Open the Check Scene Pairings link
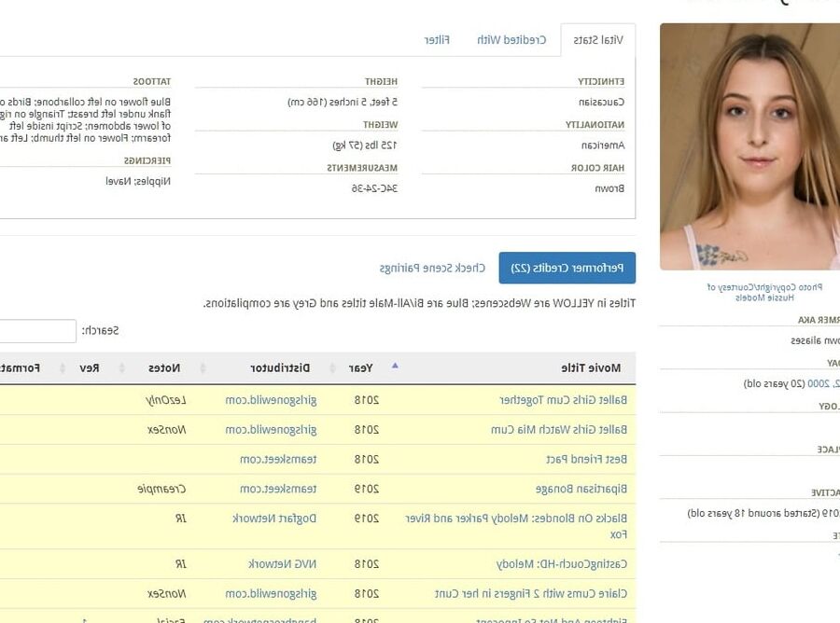 [x=432, y=269]
